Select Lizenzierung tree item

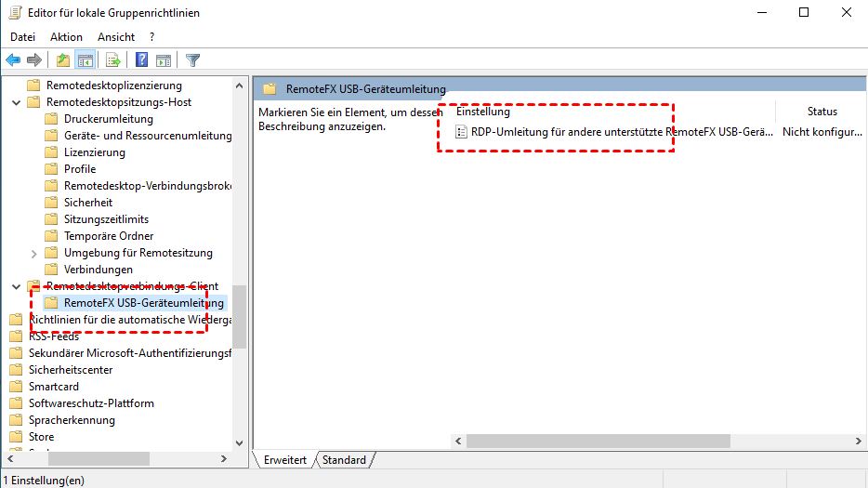point(95,152)
